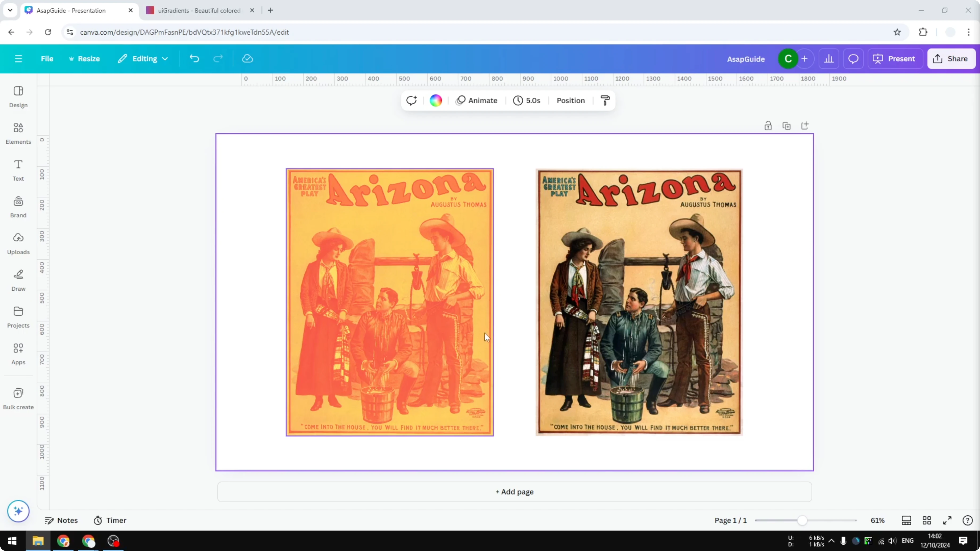Lock the page with the padlock icon
Image resolution: width=980 pixels, height=551 pixels.
point(768,125)
